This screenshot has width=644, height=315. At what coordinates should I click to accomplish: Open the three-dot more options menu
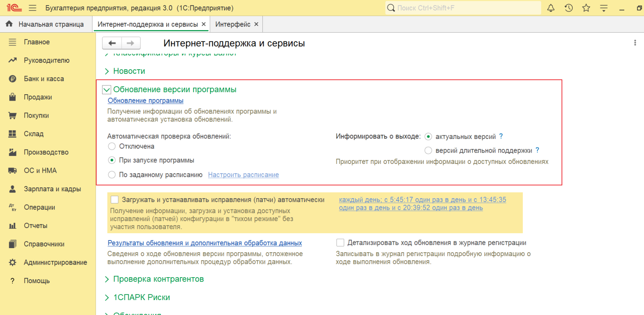(635, 43)
